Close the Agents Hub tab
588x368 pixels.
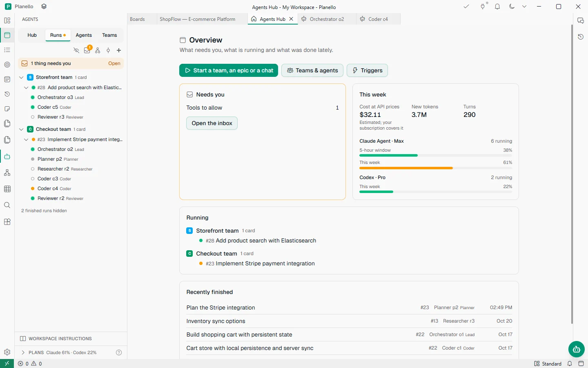[x=291, y=19]
